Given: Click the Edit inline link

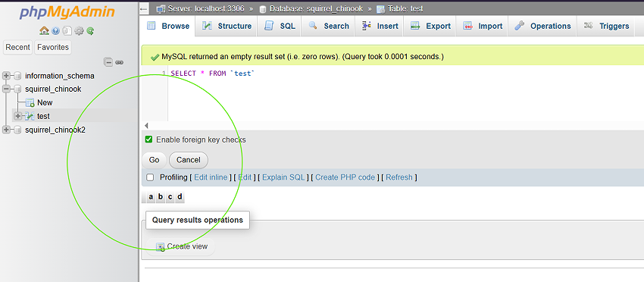Looking at the screenshot, I should point(211,177).
